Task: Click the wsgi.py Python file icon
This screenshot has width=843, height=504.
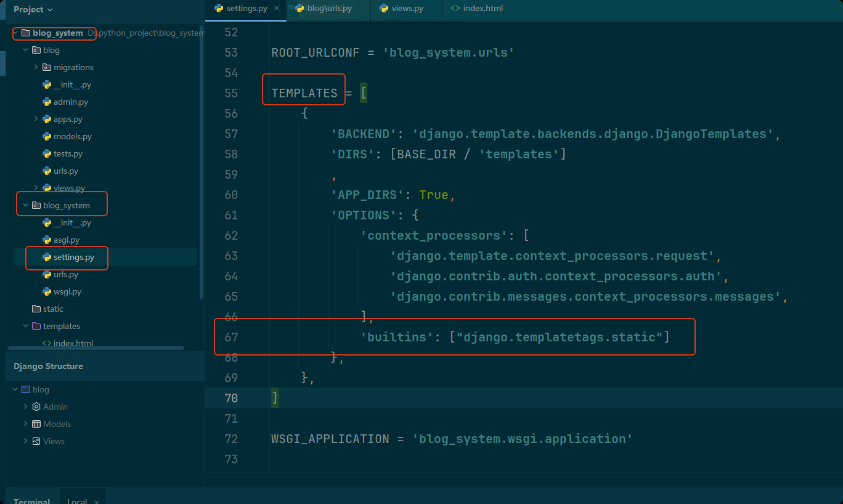Action: point(47,291)
